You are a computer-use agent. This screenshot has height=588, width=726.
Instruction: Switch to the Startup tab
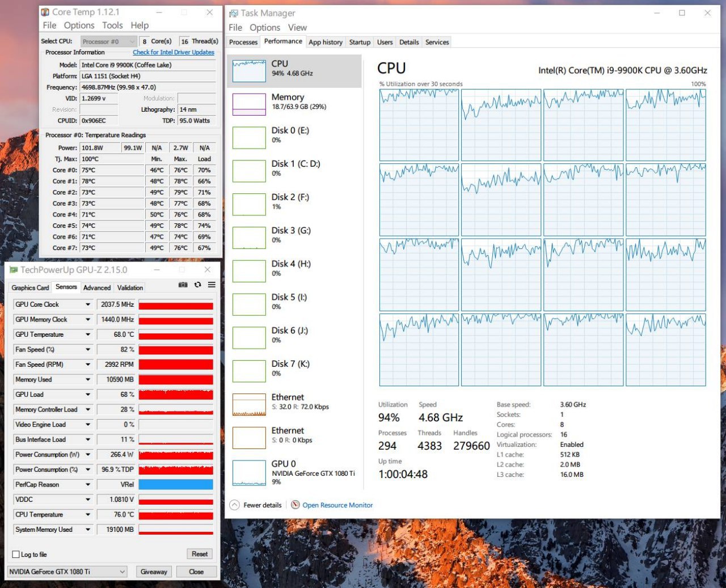pos(360,43)
